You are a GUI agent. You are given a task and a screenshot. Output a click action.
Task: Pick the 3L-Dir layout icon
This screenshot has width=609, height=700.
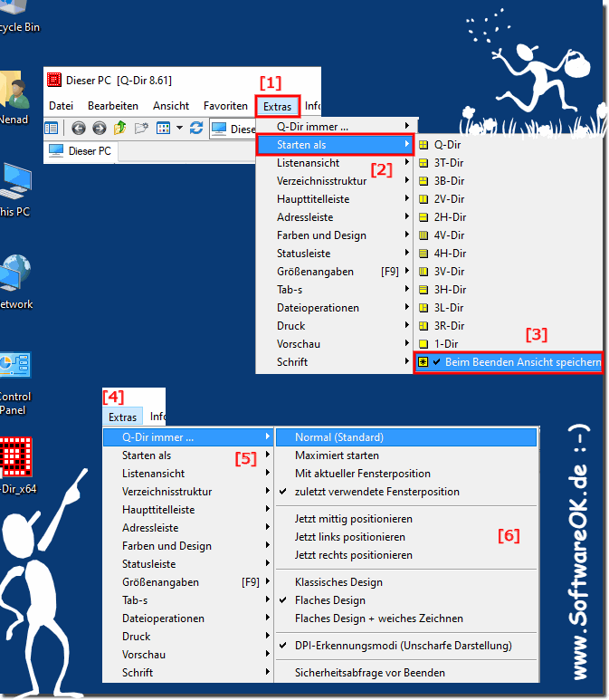coord(423,308)
